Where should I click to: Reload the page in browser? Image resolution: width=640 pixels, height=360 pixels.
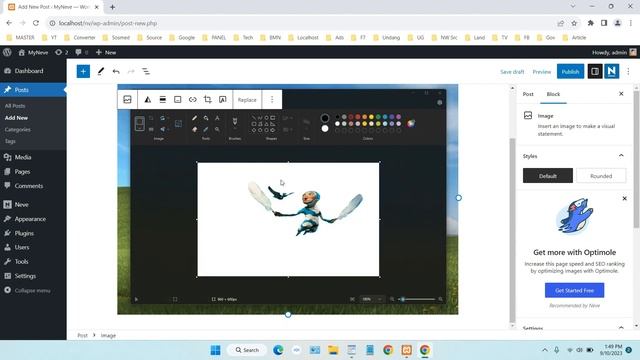pyautogui.click(x=36, y=23)
